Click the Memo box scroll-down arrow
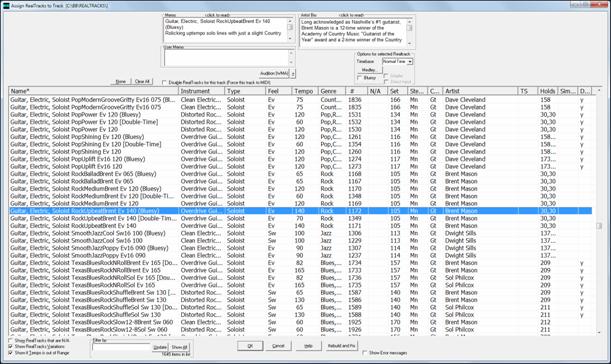The image size is (611, 364). tap(290, 39)
